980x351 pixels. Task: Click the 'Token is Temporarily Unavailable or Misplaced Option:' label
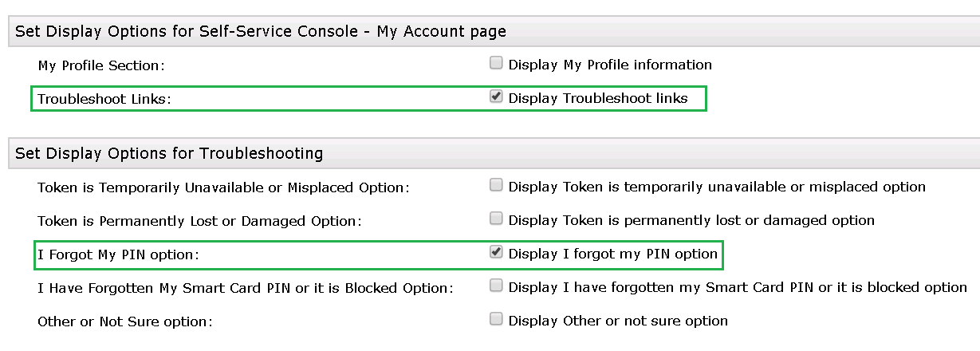(x=223, y=188)
